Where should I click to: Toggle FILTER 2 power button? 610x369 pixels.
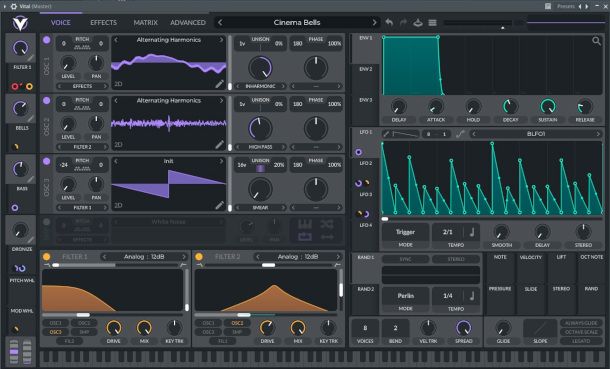199,257
